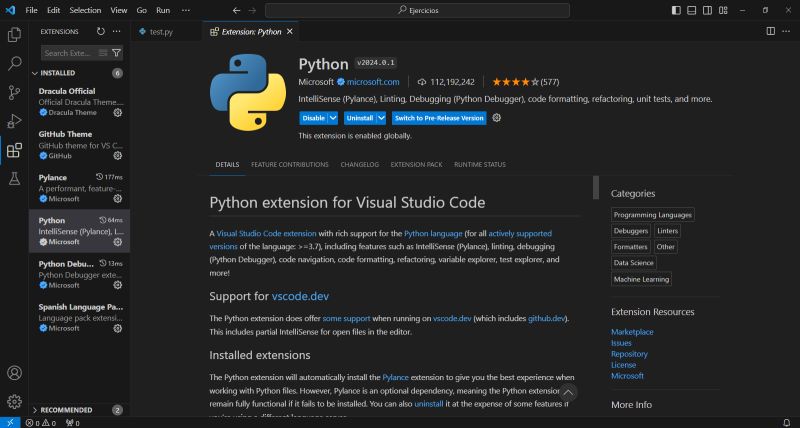The width and height of the screenshot is (800, 428).
Task: Open manage gear for Dracula Official
Action: coord(118,113)
